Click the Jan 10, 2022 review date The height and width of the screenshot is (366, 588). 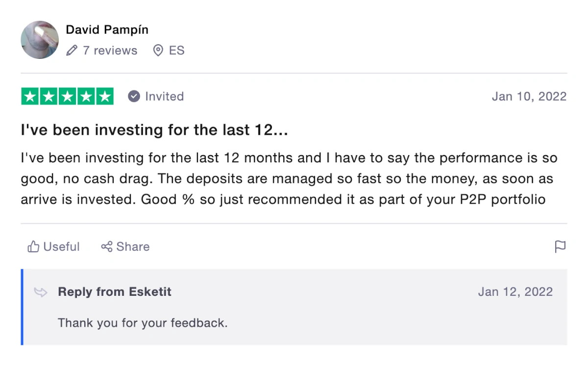[529, 96]
